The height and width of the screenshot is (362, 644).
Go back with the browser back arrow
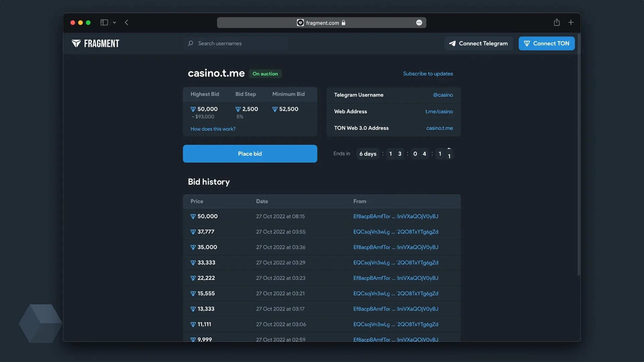point(126,22)
